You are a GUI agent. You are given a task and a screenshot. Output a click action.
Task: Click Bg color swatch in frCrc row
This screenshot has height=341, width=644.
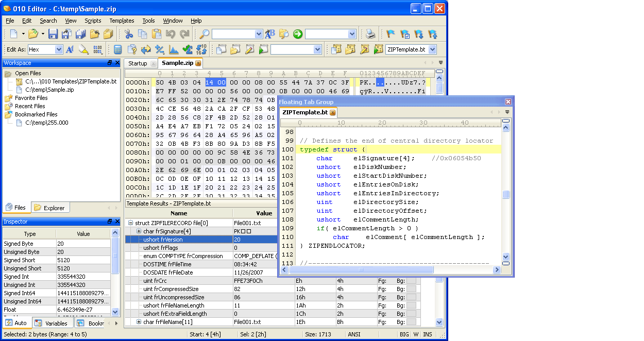(x=411, y=281)
